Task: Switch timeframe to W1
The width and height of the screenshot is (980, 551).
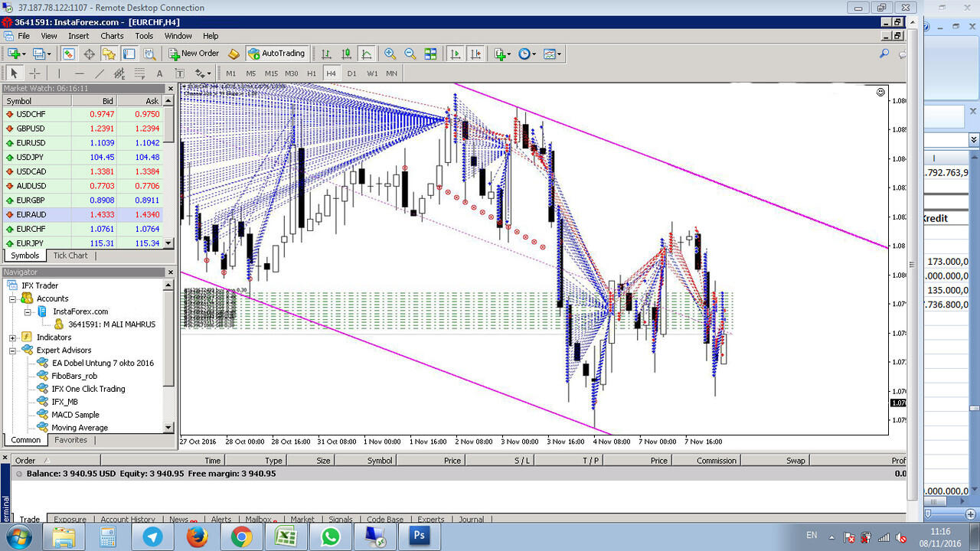Action: click(x=372, y=73)
